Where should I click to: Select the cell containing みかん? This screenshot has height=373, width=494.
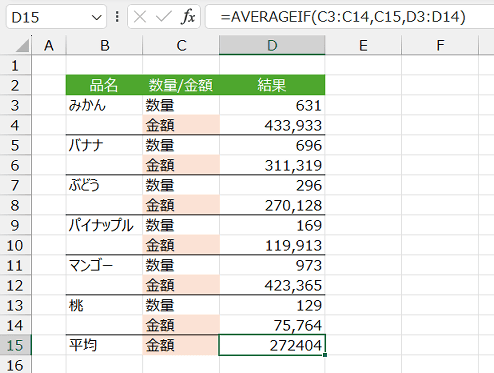(104, 105)
